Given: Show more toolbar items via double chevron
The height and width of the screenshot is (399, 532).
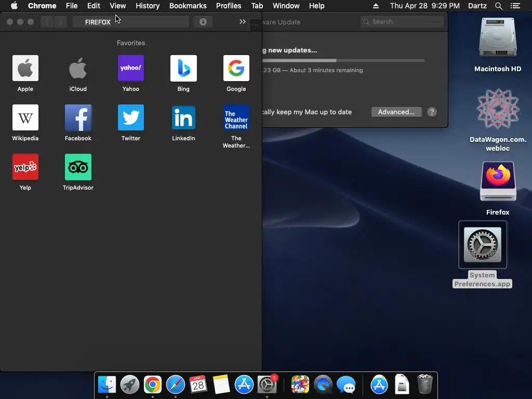Looking at the screenshot, I should pos(242,22).
